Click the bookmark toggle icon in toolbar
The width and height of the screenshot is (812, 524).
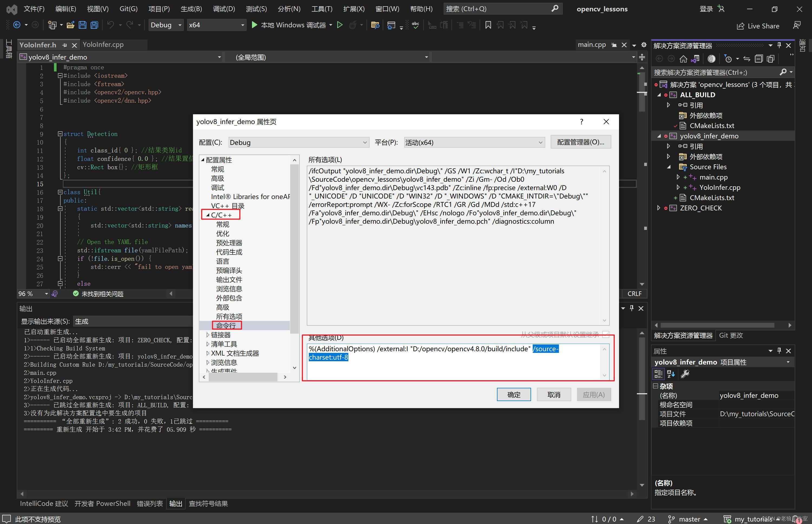pos(488,25)
